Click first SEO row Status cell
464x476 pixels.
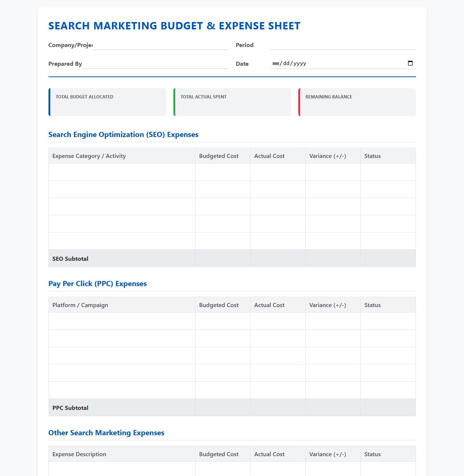point(388,172)
